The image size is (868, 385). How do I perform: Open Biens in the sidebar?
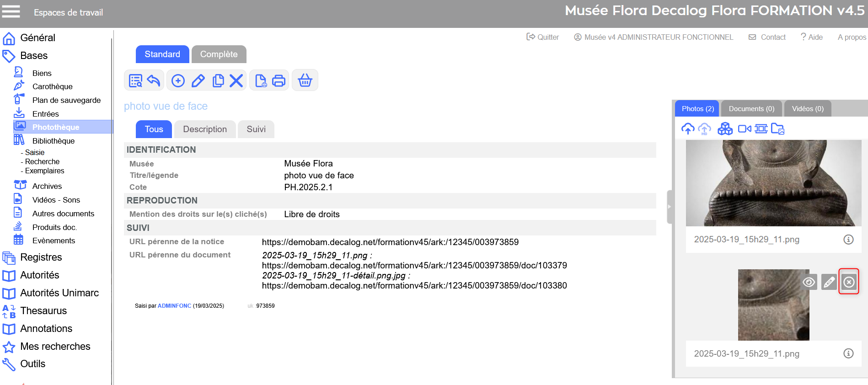click(x=42, y=73)
